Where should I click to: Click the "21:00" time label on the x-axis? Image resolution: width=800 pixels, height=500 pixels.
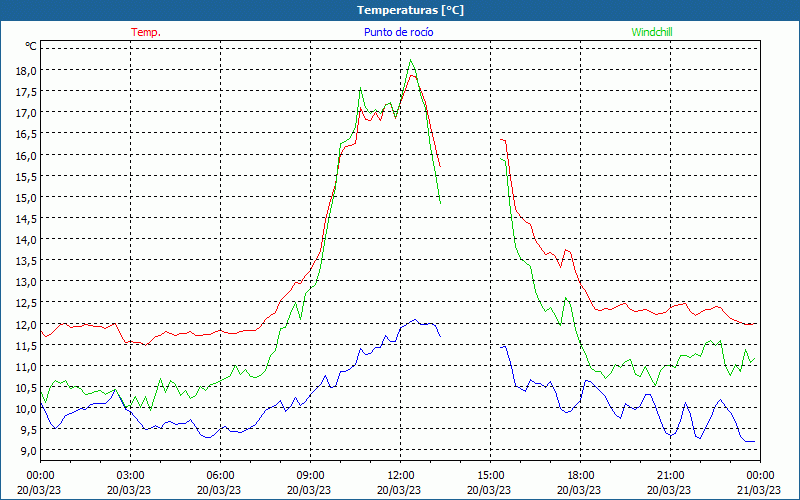tap(670, 476)
